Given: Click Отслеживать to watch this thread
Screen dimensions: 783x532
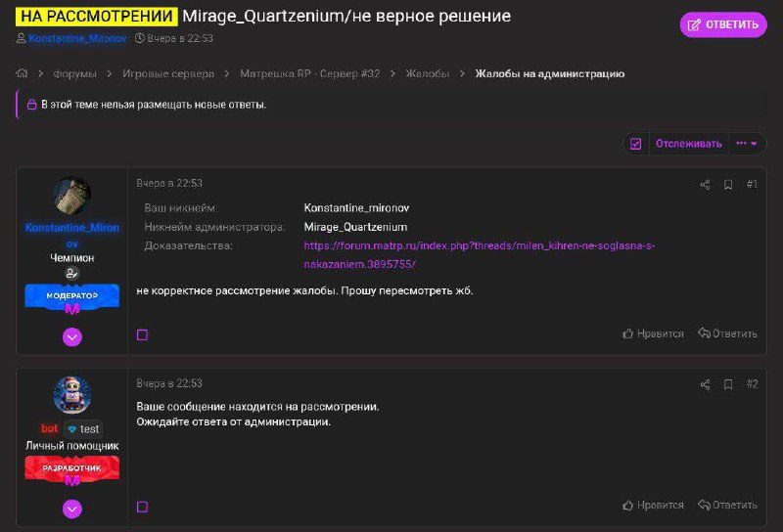Looking at the screenshot, I should click(x=688, y=144).
